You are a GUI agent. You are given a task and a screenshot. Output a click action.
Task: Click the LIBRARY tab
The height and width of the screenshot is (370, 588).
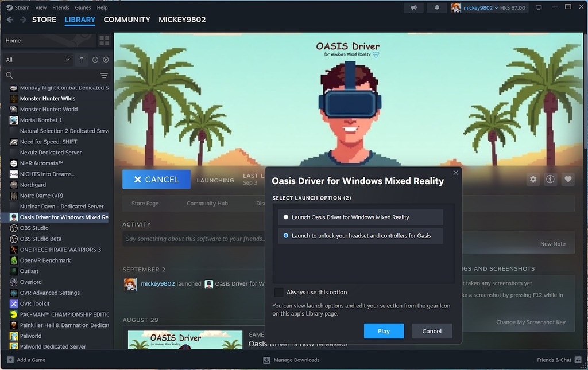pyautogui.click(x=80, y=20)
